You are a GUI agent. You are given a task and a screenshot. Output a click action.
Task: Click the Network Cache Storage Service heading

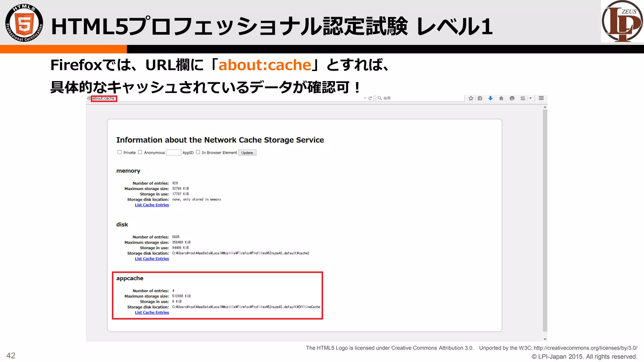[x=220, y=140]
